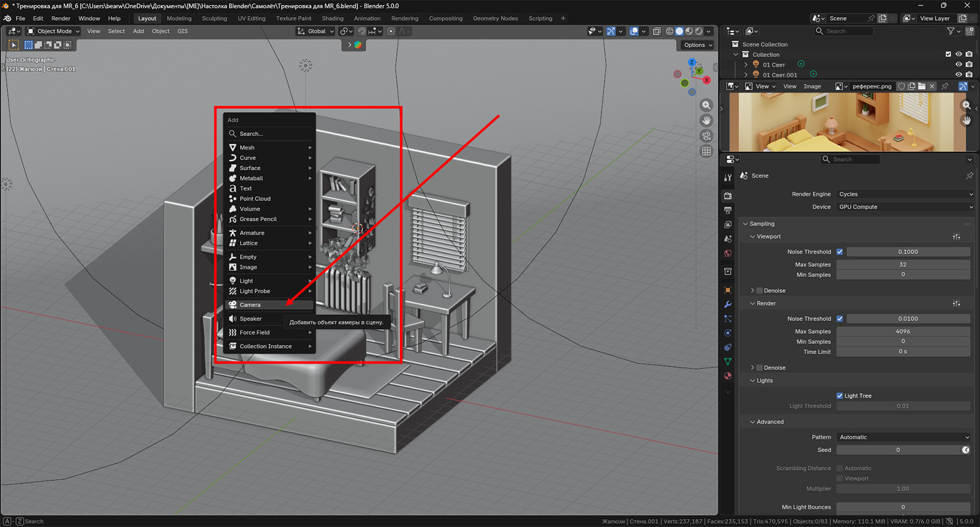Open the Material properties tab icon

(x=728, y=376)
